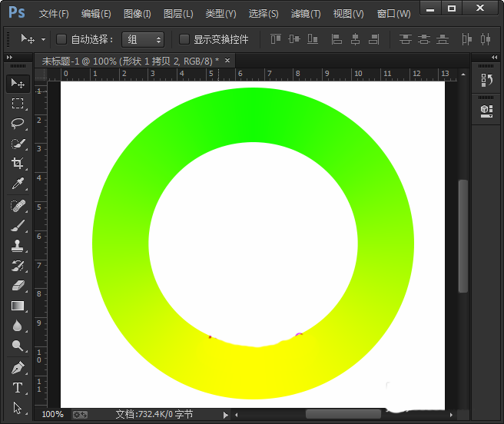
Task: Select the Clone Stamp tool
Action: click(18, 246)
